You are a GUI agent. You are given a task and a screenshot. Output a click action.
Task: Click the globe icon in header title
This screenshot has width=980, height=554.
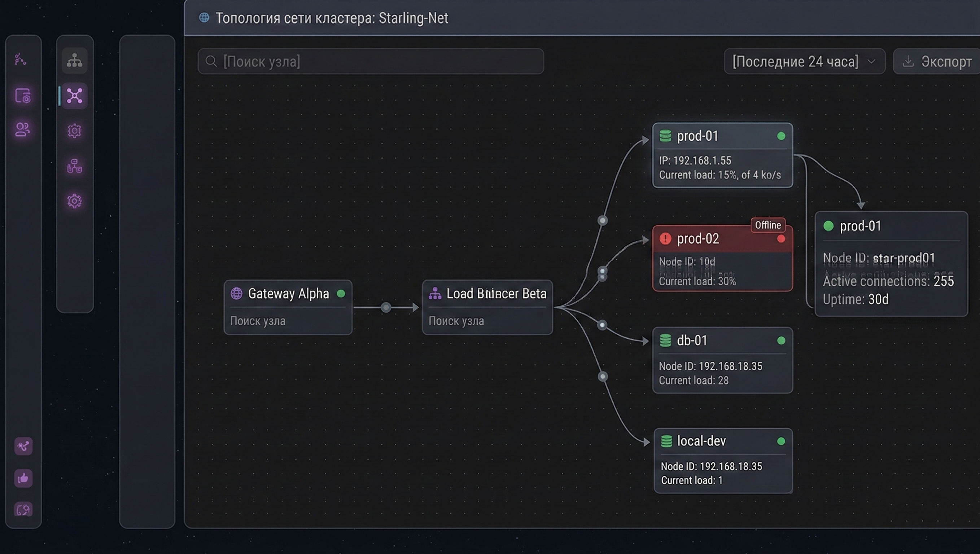tap(204, 18)
